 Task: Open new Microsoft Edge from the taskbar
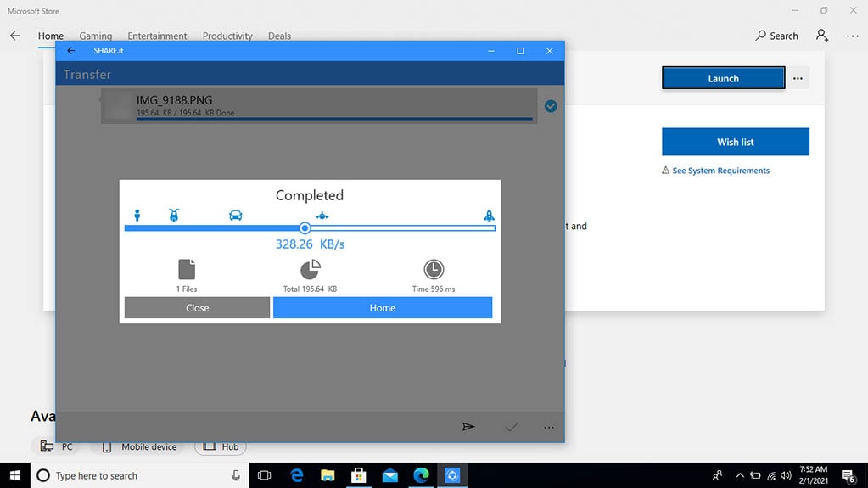coord(421,475)
